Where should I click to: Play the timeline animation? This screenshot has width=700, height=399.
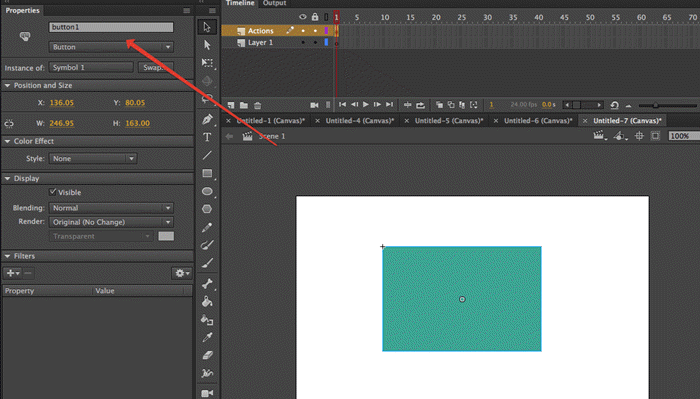tap(366, 104)
